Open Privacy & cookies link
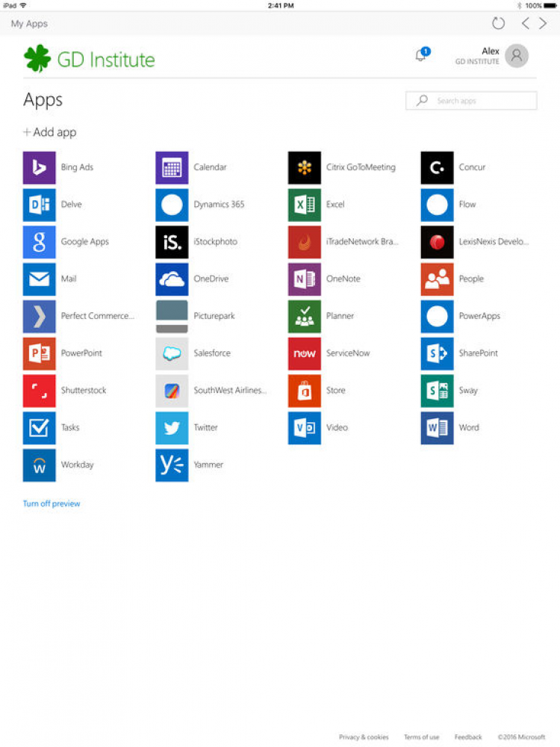 (x=364, y=737)
